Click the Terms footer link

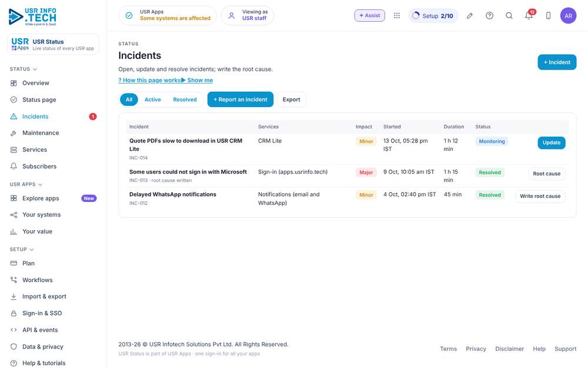point(448,349)
